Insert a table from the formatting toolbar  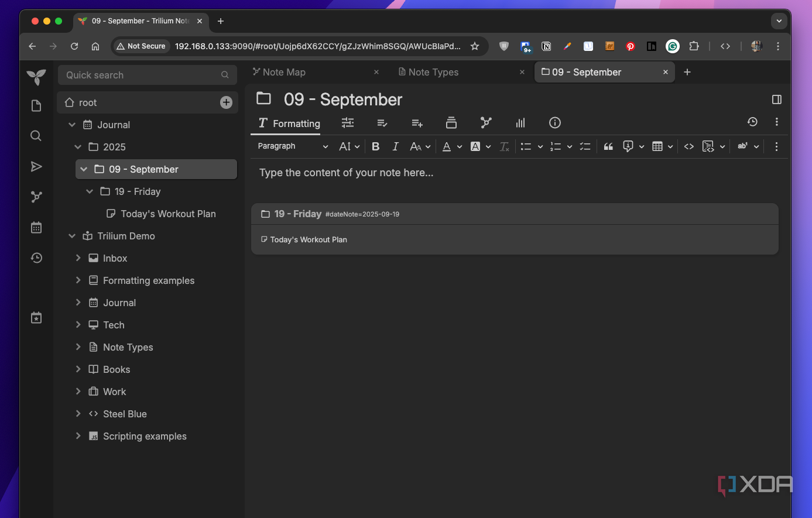click(657, 146)
